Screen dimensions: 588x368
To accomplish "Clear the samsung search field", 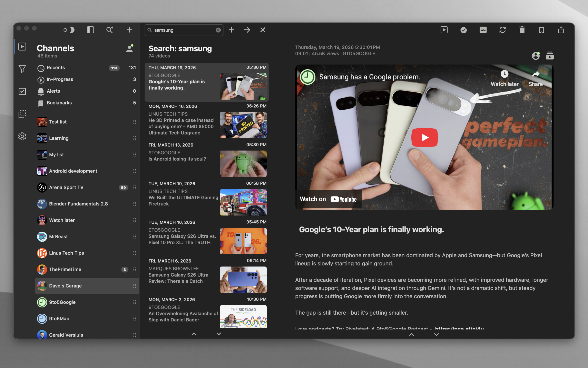I will [x=218, y=30].
